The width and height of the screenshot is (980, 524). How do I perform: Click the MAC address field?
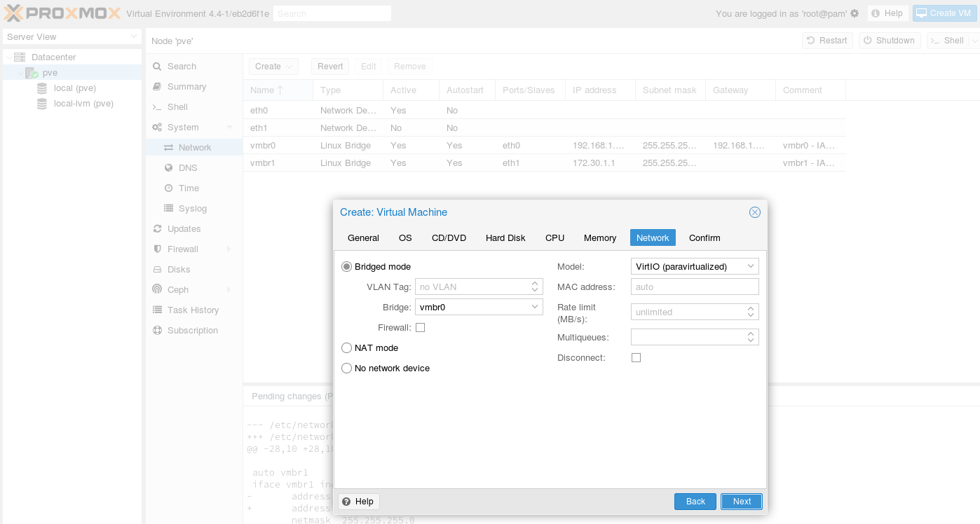(695, 287)
